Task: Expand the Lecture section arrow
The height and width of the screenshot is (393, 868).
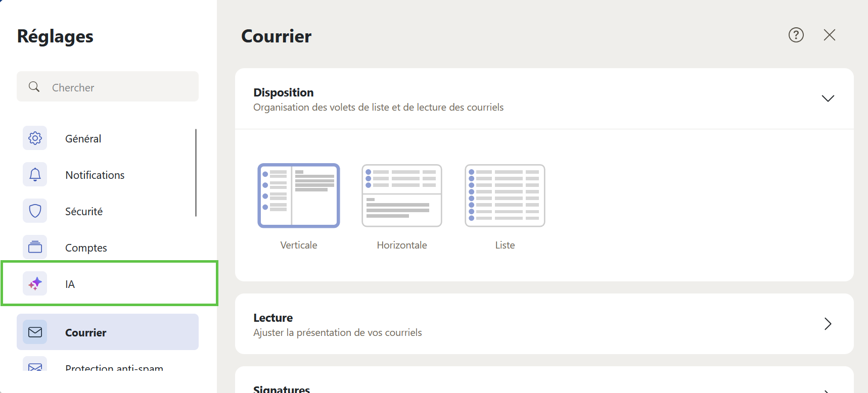Action: point(828,324)
